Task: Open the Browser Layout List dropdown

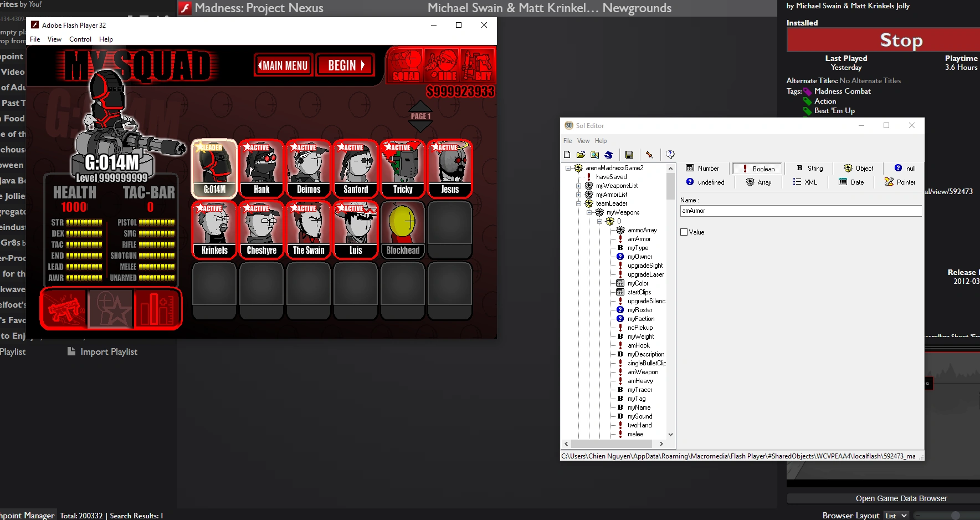Action: (x=896, y=516)
